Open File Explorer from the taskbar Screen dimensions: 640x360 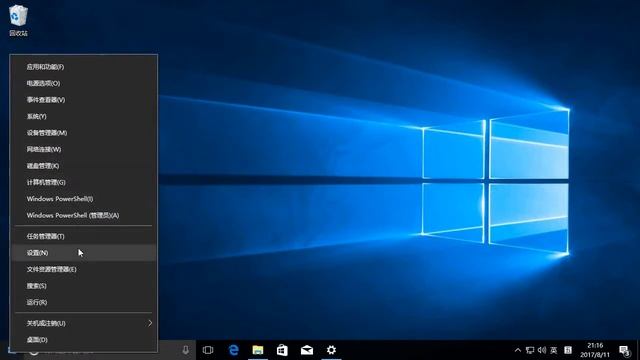click(258, 350)
